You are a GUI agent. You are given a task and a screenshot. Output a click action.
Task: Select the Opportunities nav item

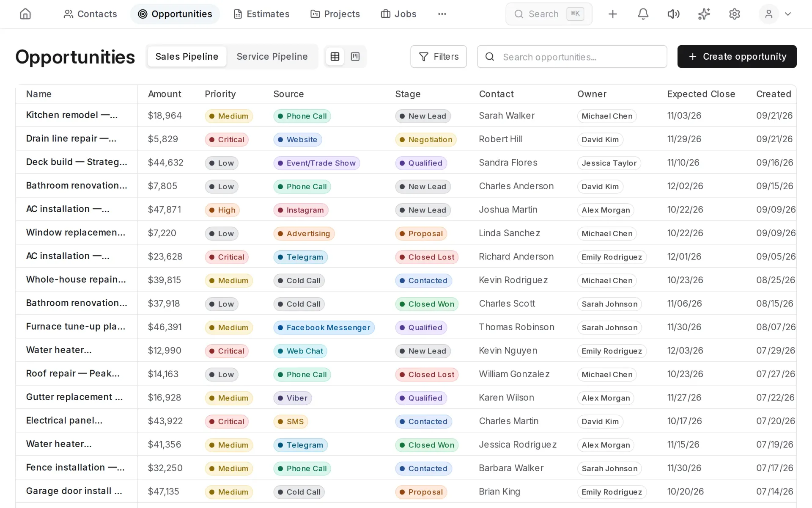175,14
